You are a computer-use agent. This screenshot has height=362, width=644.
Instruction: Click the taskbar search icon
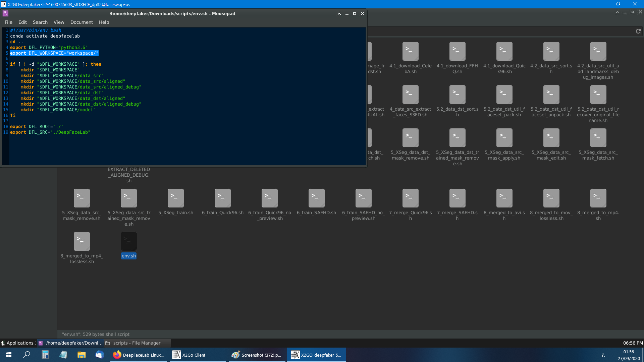click(26, 355)
